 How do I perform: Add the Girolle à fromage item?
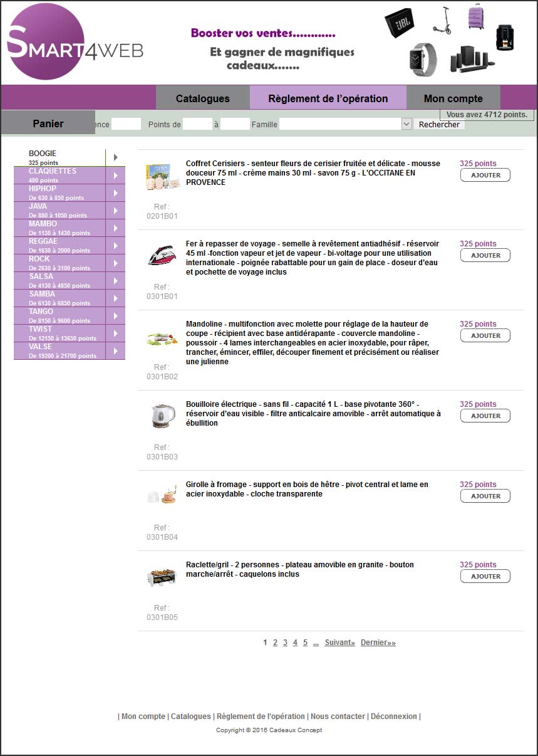(485, 496)
